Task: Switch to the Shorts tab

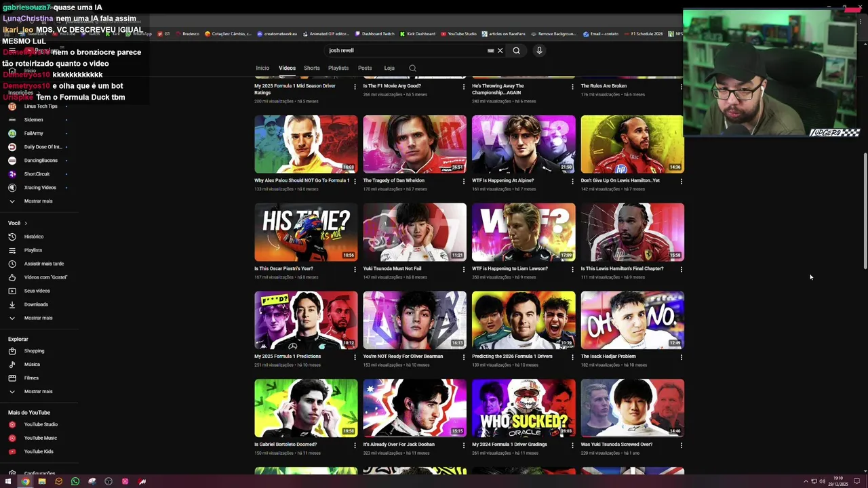Action: tap(312, 68)
